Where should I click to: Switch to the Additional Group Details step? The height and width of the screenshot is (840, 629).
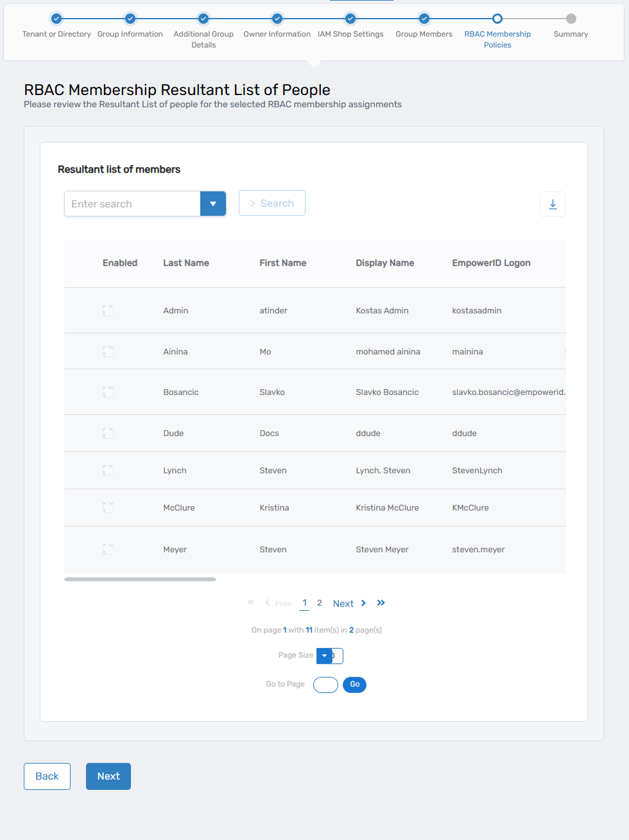(203, 19)
